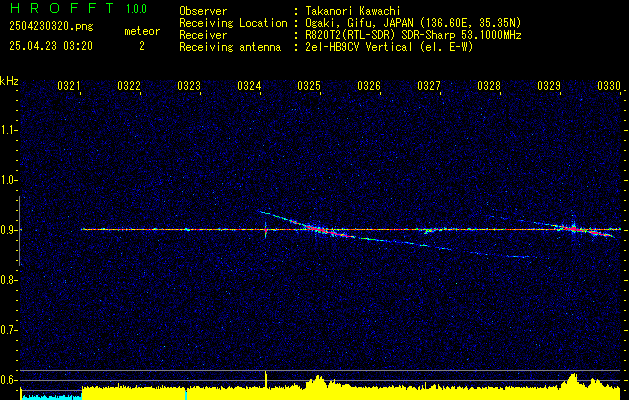Click the 0325 time marker
The image size is (629, 400).
point(309,86)
